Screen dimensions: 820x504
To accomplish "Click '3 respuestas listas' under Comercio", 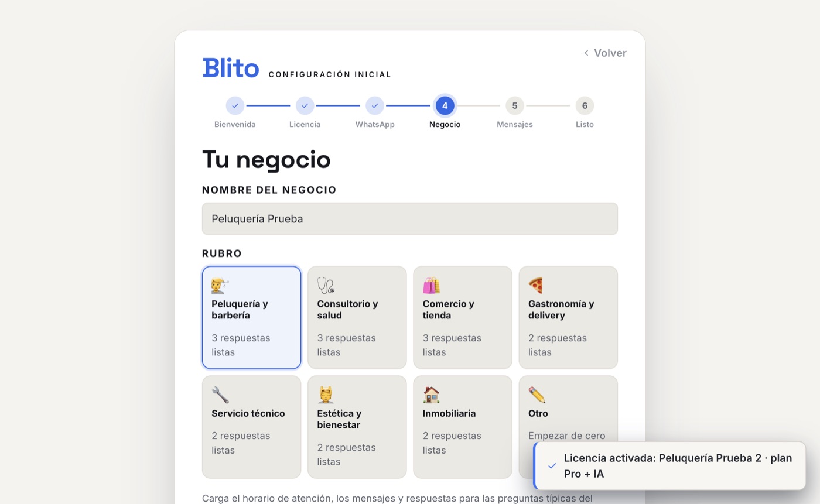I will [452, 345].
